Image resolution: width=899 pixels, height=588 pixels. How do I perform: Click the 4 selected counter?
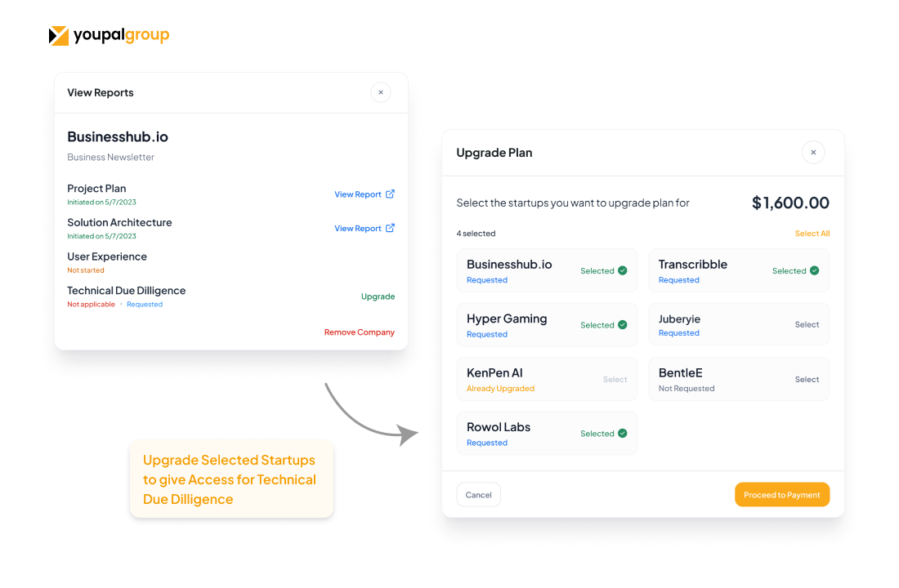tap(476, 234)
